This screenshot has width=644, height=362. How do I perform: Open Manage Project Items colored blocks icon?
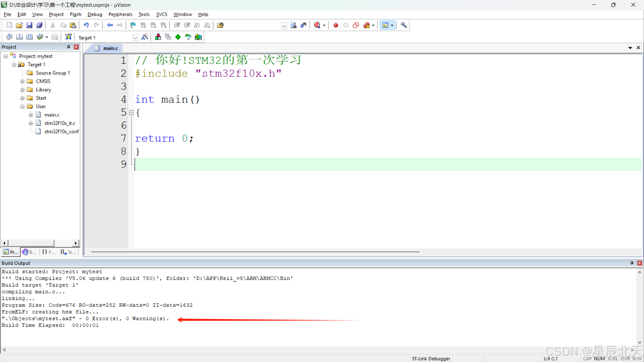[x=158, y=37]
